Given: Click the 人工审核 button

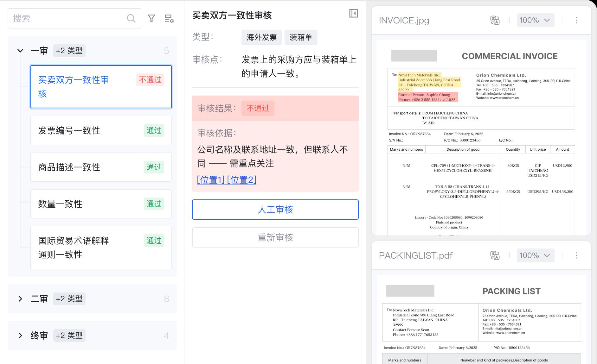Looking at the screenshot, I should (x=275, y=210).
